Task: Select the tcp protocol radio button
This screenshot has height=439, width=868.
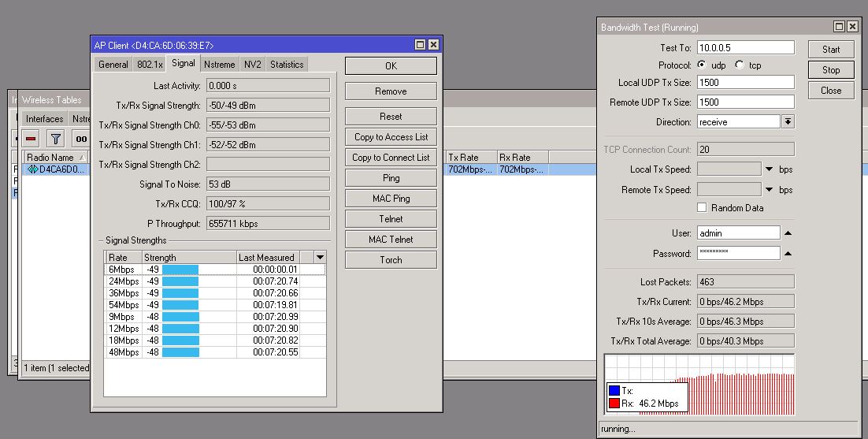Action: tap(739, 65)
